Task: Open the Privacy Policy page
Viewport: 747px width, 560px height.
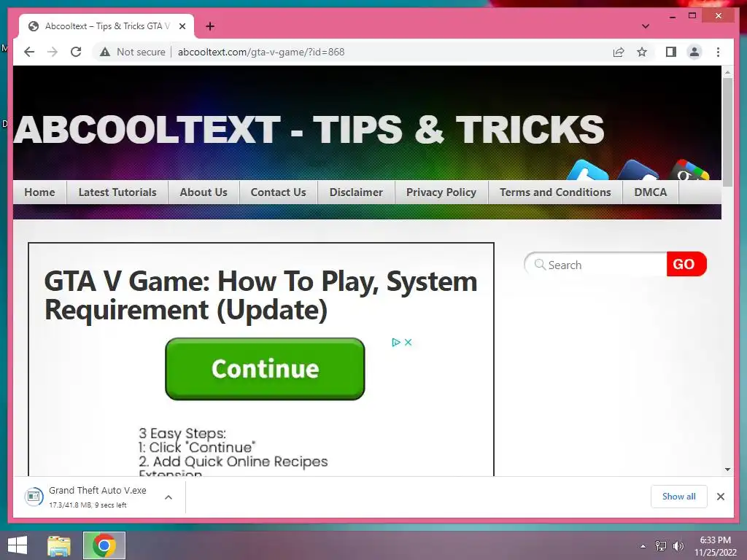Action: click(441, 192)
